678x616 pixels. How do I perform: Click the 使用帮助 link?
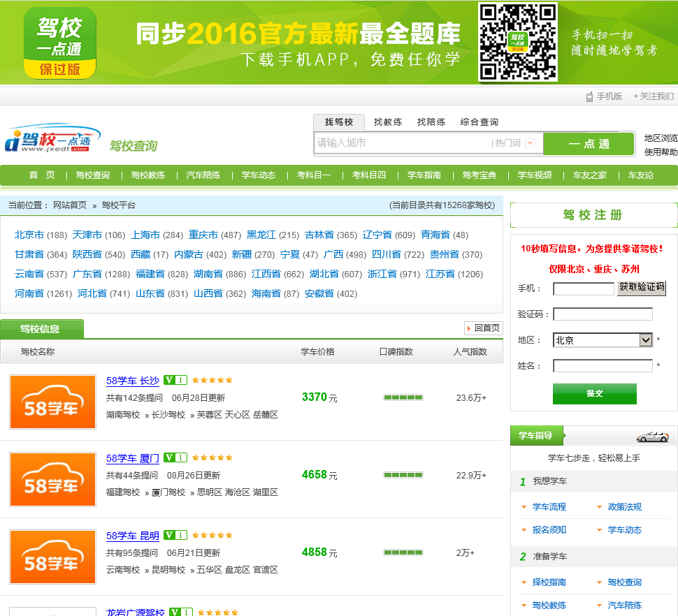(661, 152)
